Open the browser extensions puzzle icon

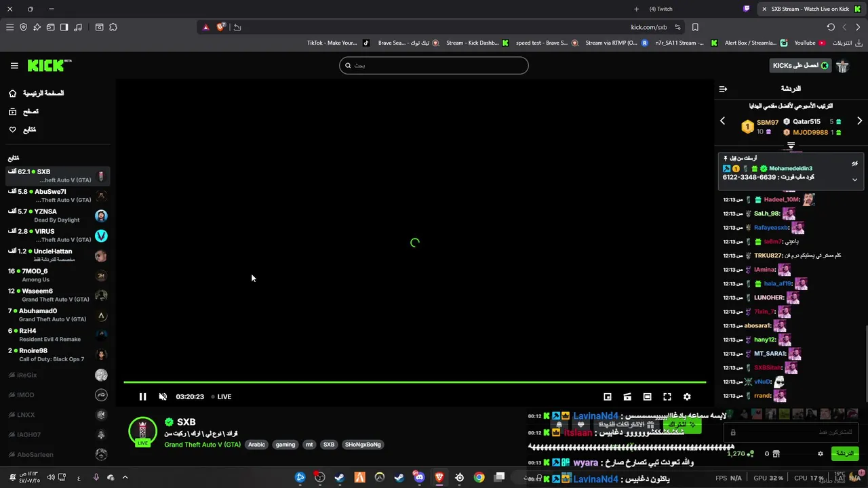[113, 27]
